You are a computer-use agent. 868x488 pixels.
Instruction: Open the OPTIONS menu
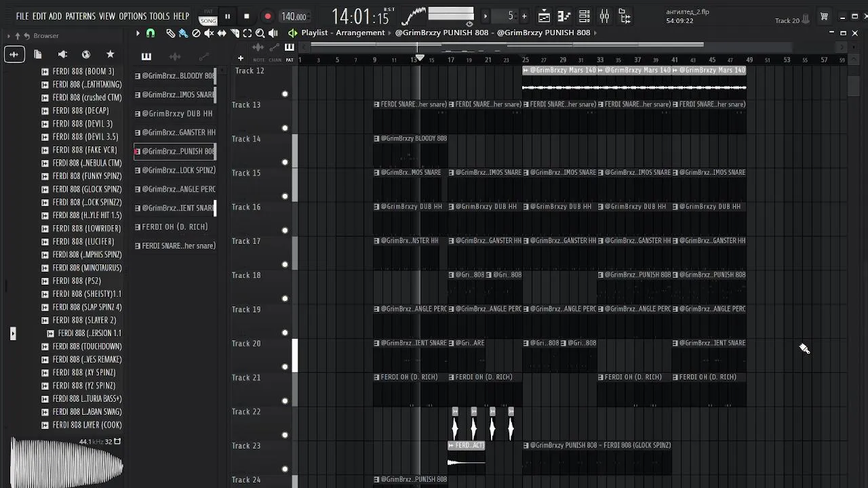[x=133, y=16]
